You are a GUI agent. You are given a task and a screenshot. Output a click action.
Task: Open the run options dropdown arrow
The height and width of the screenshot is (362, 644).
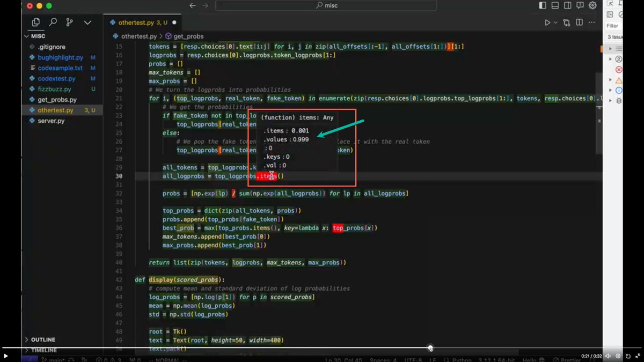click(x=555, y=23)
